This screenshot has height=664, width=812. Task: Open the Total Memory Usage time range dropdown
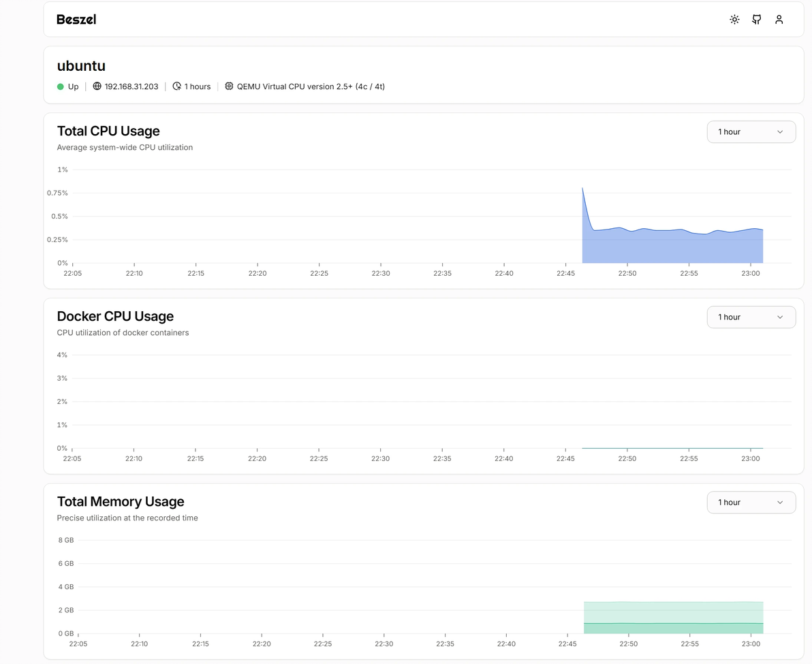(751, 503)
